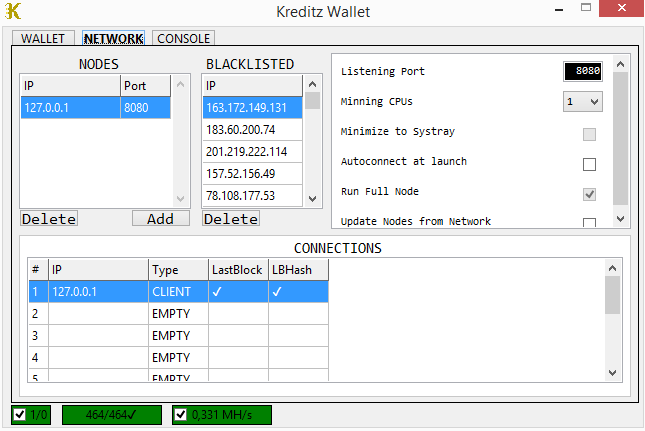
Task: Click BLACKLISTED list scroll down arrow
Action: click(x=312, y=199)
